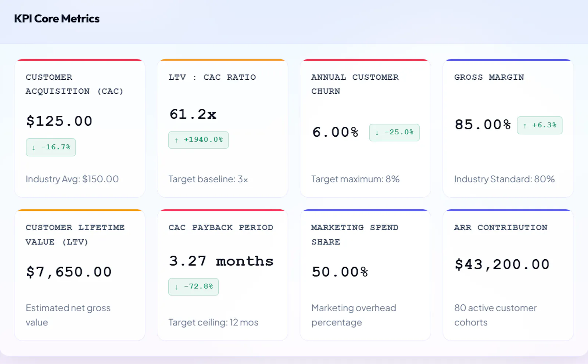Click the 85.00% gross margin value
The height and width of the screenshot is (364, 588).
tap(483, 125)
